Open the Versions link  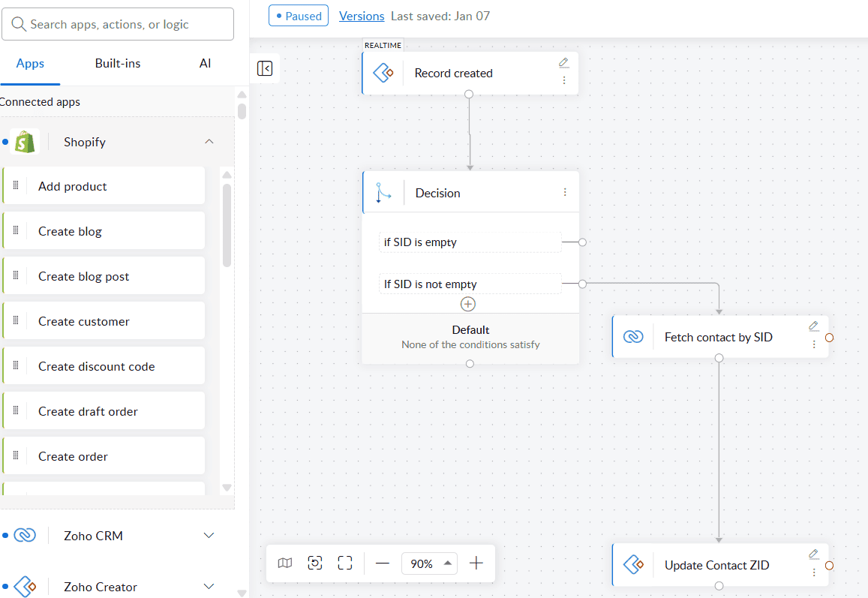click(362, 16)
